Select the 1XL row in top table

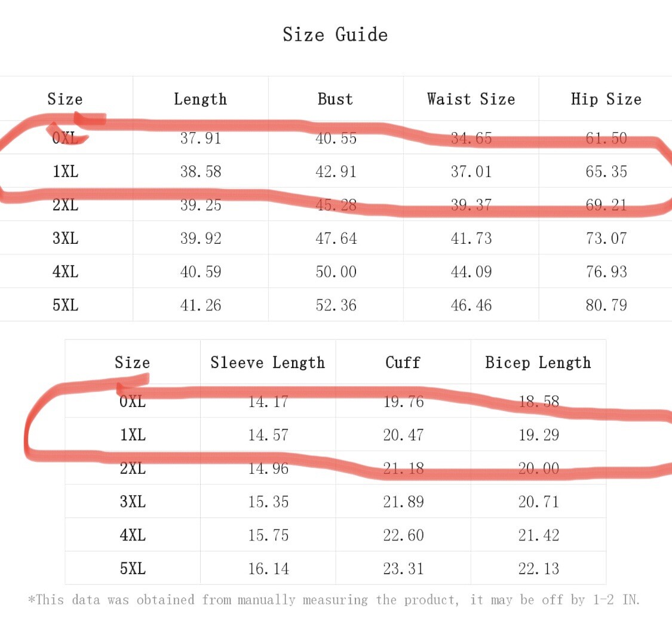click(336, 171)
